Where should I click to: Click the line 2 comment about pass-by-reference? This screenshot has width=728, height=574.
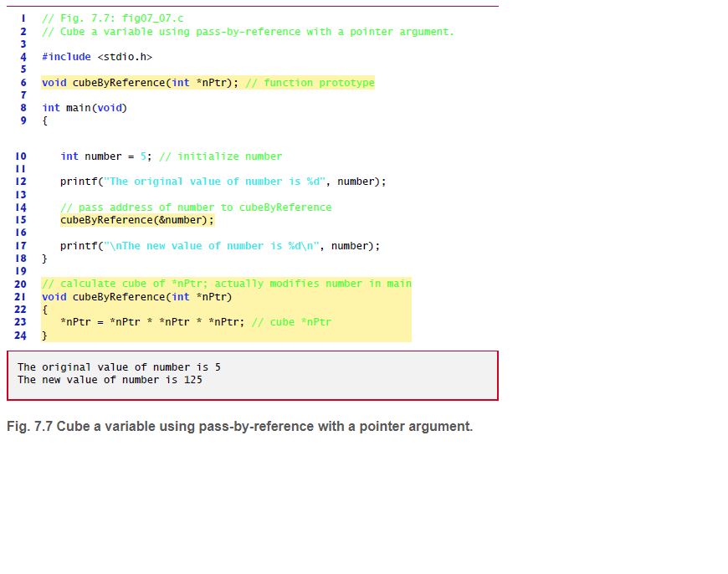[248, 32]
